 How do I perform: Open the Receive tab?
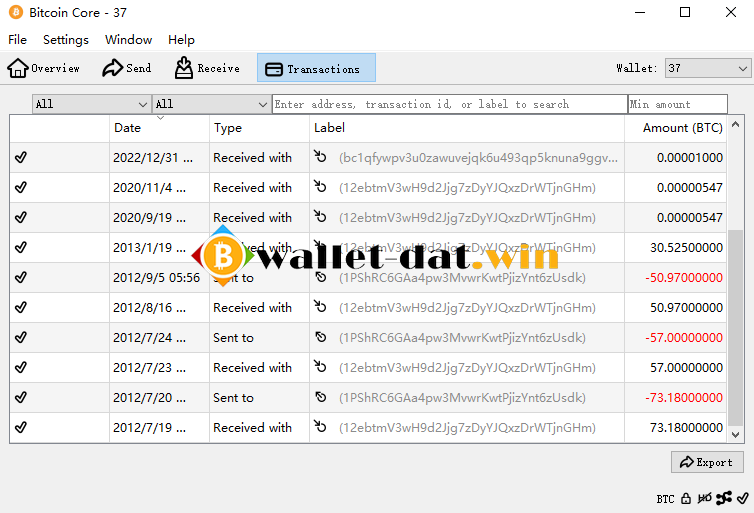coord(207,68)
